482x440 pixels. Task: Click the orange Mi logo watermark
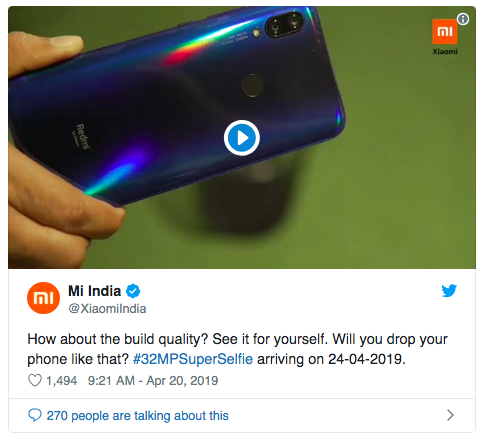click(445, 32)
